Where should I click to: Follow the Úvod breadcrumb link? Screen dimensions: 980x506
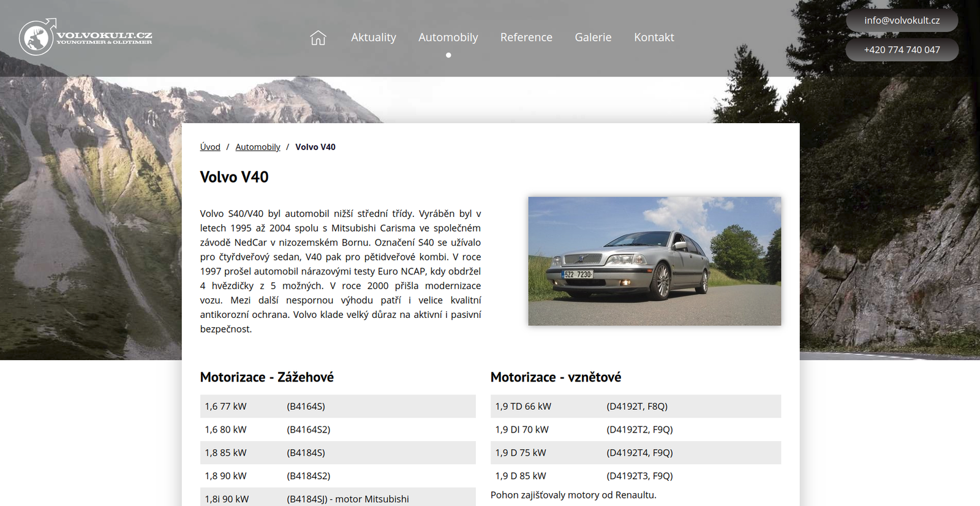[x=210, y=147]
